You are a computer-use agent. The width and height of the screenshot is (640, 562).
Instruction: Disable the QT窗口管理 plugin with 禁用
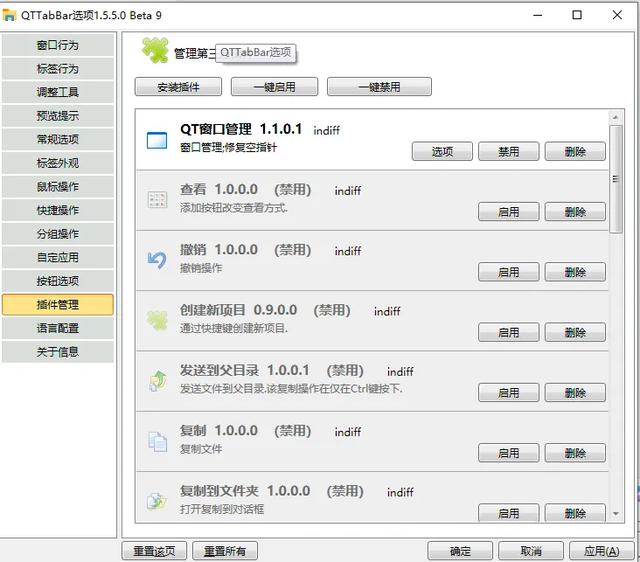click(509, 152)
